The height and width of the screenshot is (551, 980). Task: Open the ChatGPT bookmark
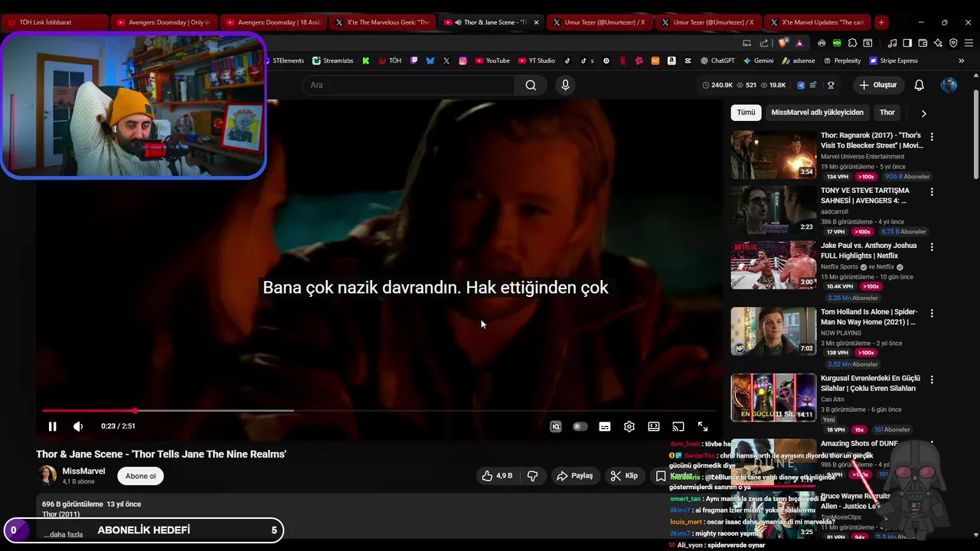717,60
